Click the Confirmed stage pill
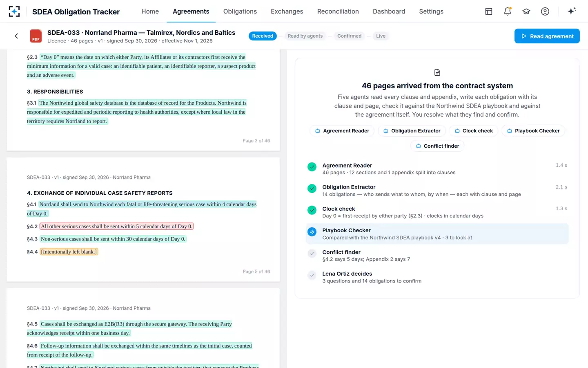This screenshot has height=368, width=588. coord(350,36)
